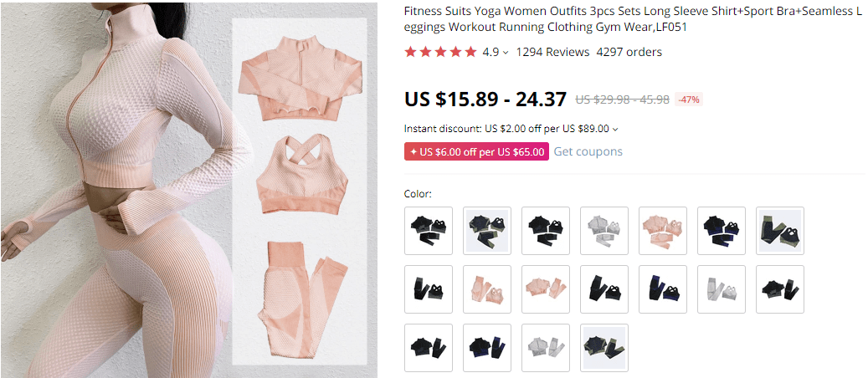Screen dimensions: 868x378
Task: Click the Get coupons link
Action: (x=588, y=151)
